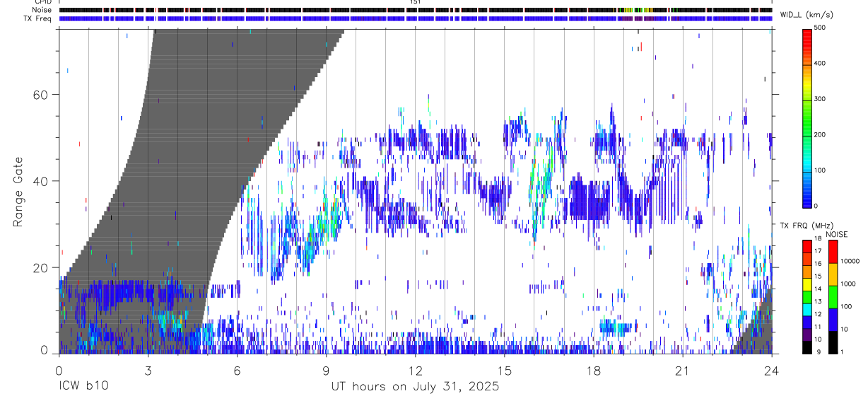This screenshot has width=868, height=401.
Task: Click the 16 label on TX FRQ legend
Action: click(x=817, y=263)
